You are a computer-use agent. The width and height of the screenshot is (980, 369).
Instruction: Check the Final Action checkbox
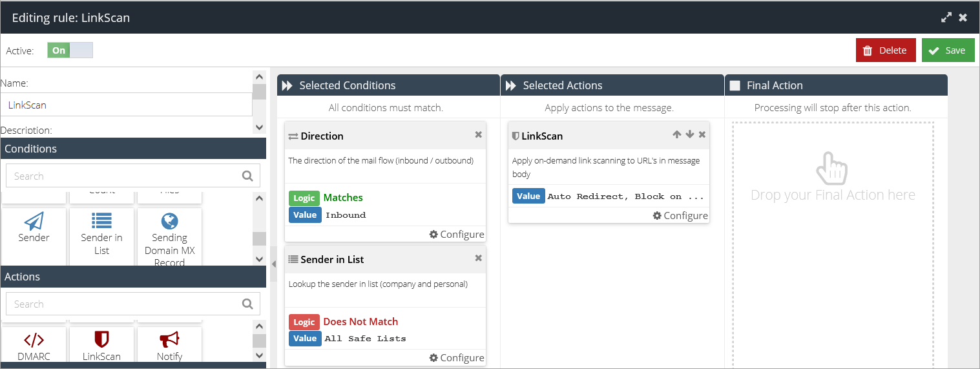(x=735, y=85)
